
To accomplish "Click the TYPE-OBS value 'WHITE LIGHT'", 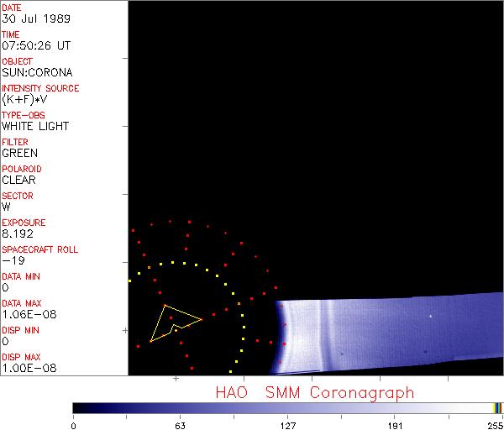I will [35, 126].
